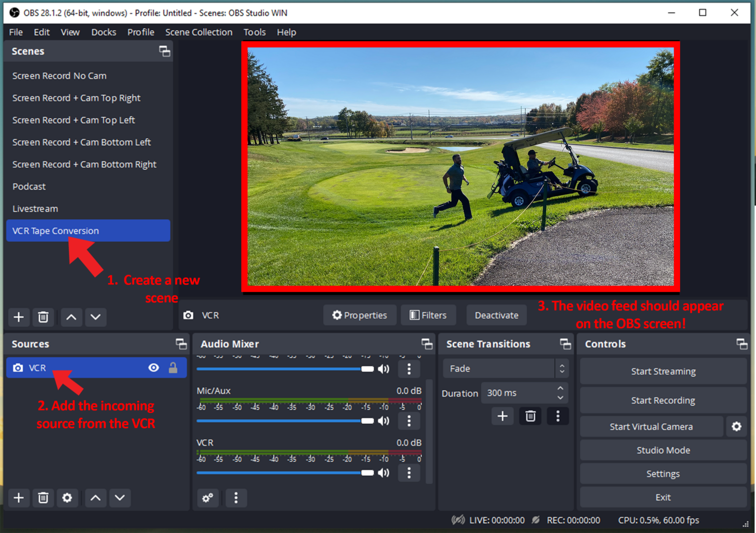The image size is (756, 533).
Task: Select the Podcast scene
Action: (x=29, y=187)
